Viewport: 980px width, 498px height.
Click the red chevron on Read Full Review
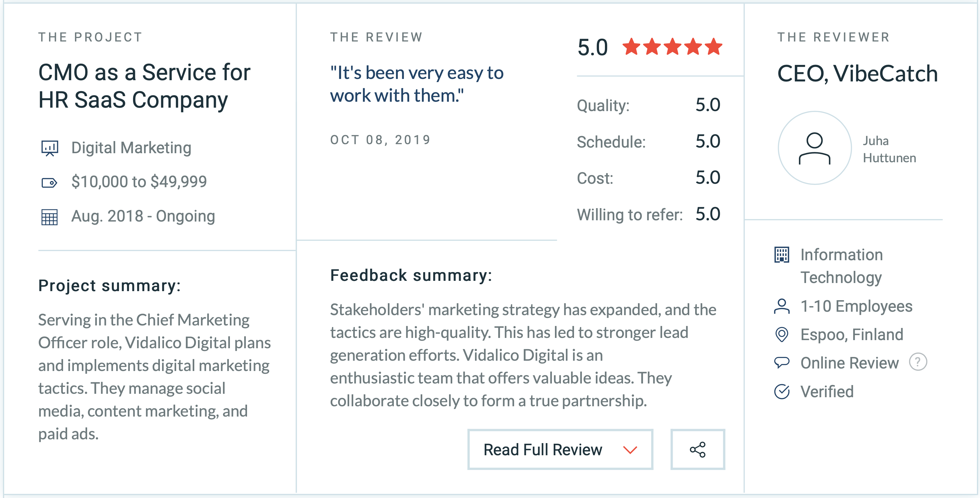630,450
